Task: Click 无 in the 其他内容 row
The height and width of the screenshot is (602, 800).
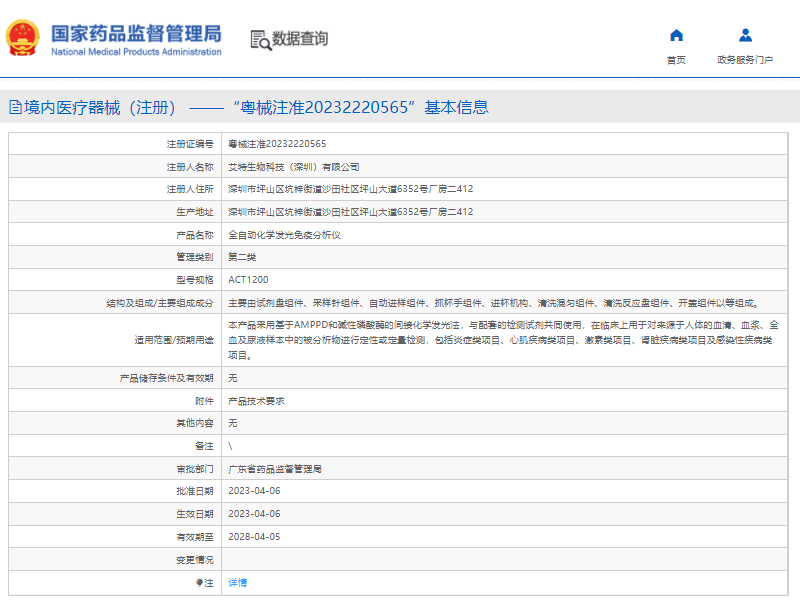Action: (233, 423)
